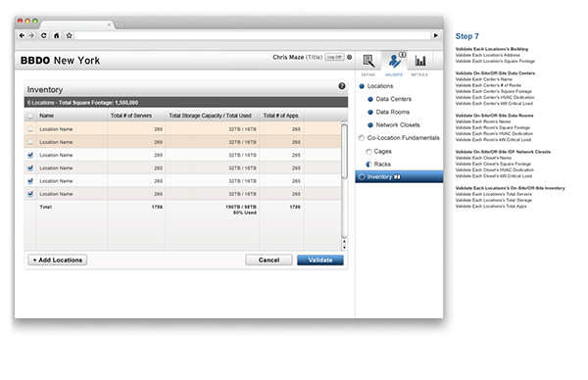Select Co-Location Fundamentals in the sidebar

click(x=403, y=138)
